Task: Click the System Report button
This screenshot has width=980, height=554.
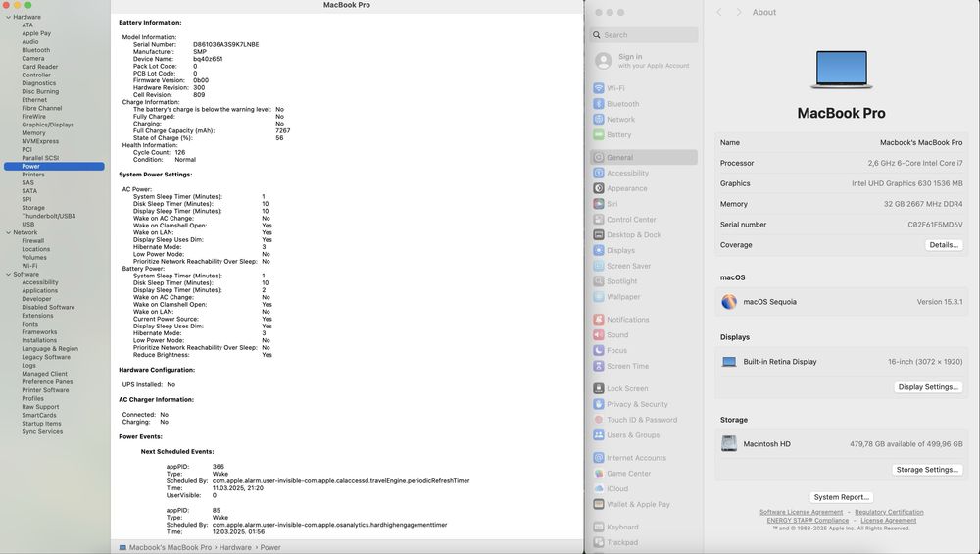Action: coord(841,497)
